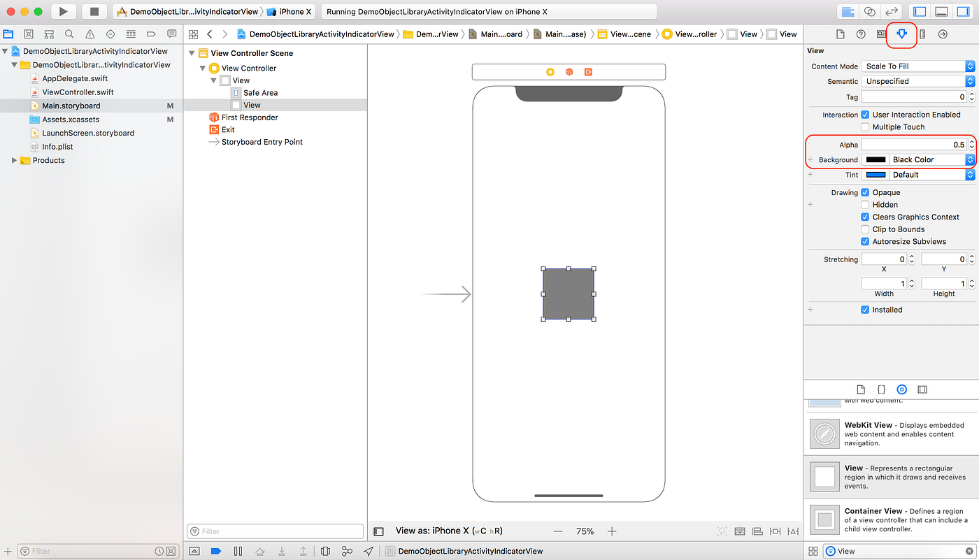Screen dimensions: 979x560
Task: Open Debug Memory Graph
Action: (x=347, y=551)
